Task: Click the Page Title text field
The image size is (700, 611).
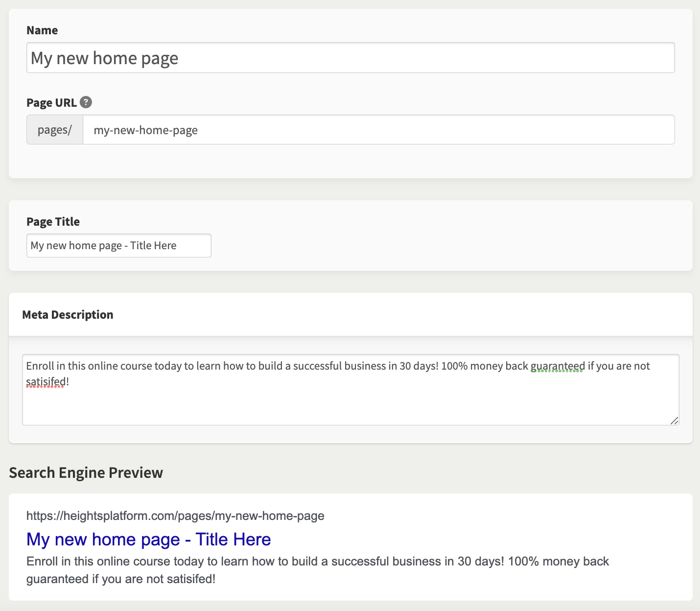Action: [x=118, y=245]
